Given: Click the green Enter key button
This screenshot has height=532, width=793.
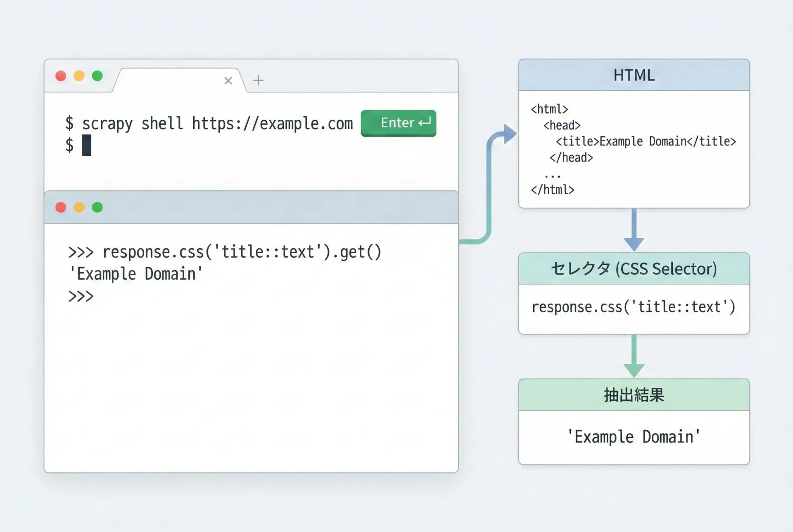Looking at the screenshot, I should pos(398,123).
